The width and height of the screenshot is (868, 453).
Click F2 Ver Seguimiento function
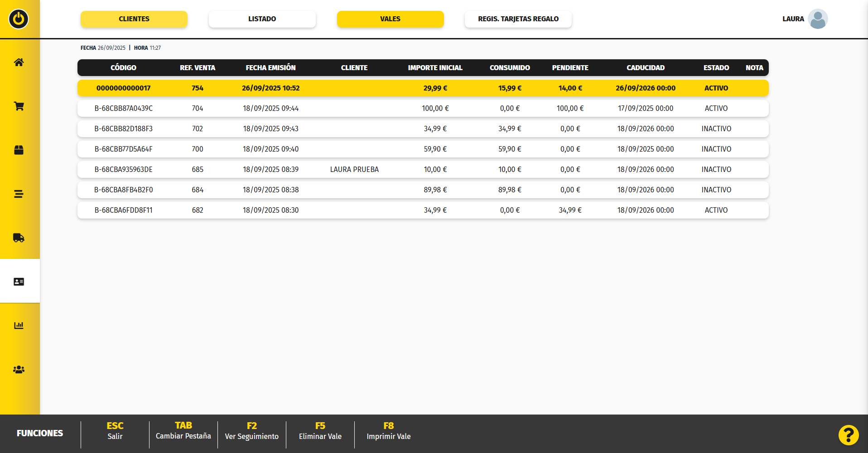coord(251,431)
